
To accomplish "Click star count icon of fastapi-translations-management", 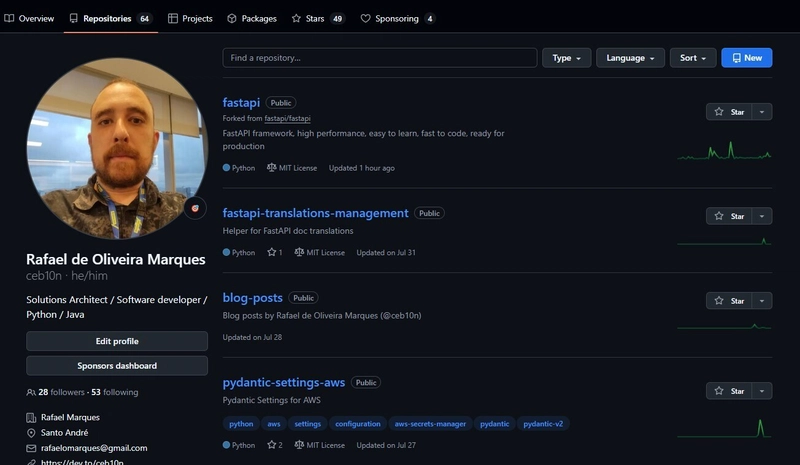I will [271, 252].
